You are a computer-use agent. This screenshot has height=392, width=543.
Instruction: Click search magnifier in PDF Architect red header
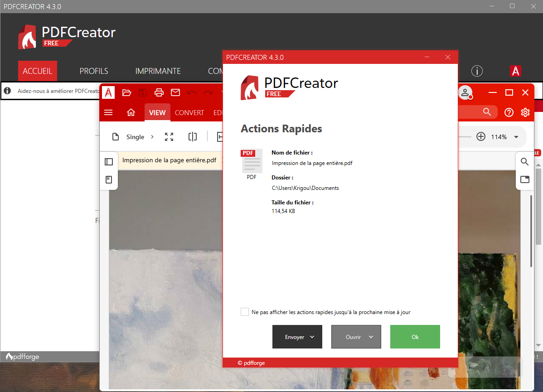pyautogui.click(x=487, y=112)
